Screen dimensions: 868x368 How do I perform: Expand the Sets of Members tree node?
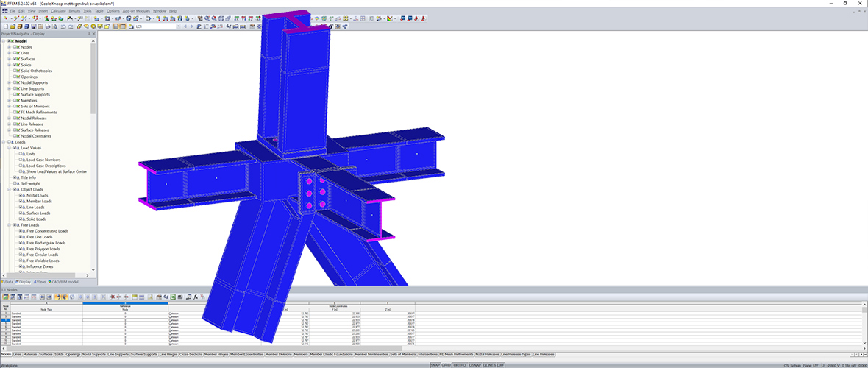(x=9, y=107)
